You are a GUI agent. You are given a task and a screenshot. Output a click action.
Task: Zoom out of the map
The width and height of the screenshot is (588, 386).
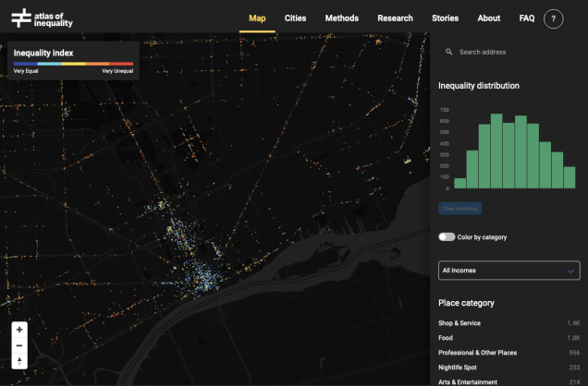tap(19, 344)
